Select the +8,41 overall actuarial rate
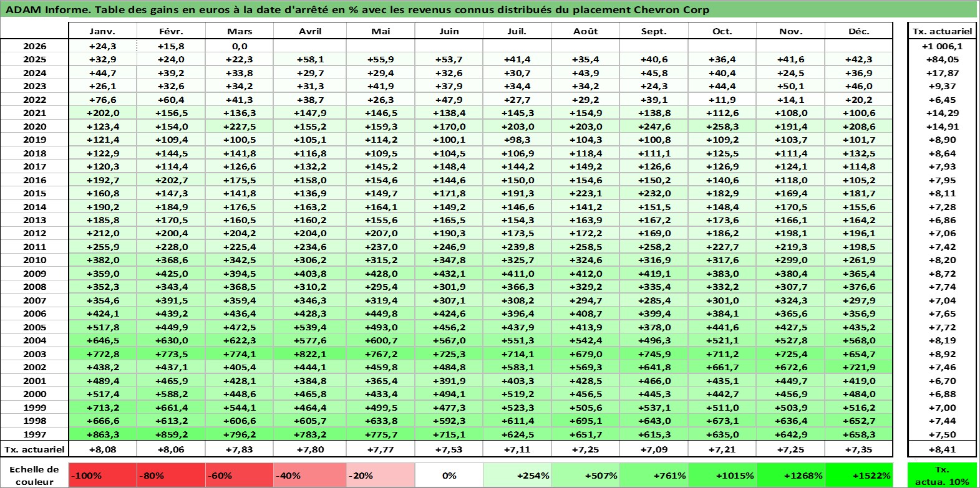Viewport: 980px width, 488px height. coord(942,449)
